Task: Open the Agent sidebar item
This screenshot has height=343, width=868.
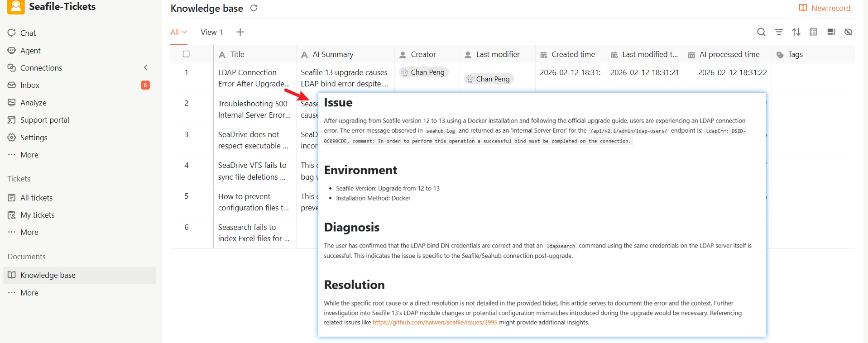Action: pyautogui.click(x=30, y=51)
